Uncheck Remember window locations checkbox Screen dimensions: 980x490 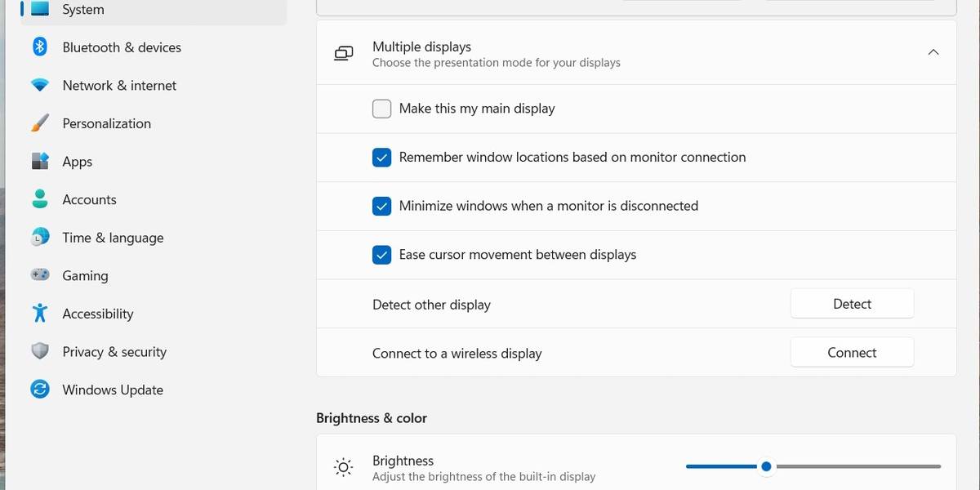click(381, 158)
